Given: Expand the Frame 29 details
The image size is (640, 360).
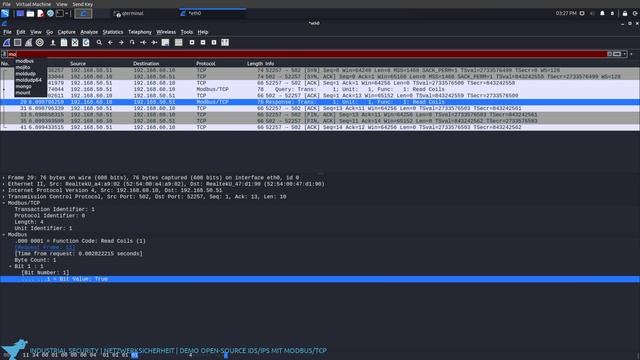Looking at the screenshot, I should 4,178.
